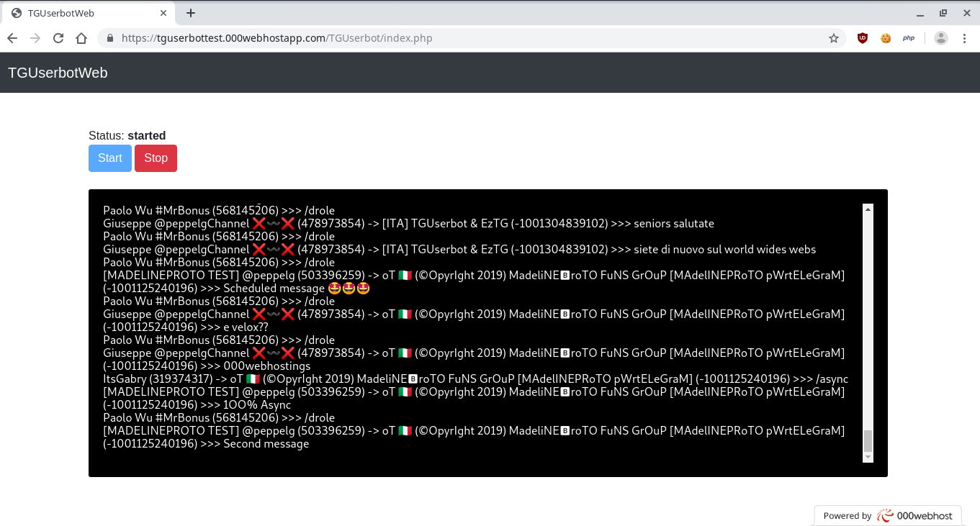Image resolution: width=980 pixels, height=526 pixels.
Task: Restore the browser window size
Action: click(943, 13)
